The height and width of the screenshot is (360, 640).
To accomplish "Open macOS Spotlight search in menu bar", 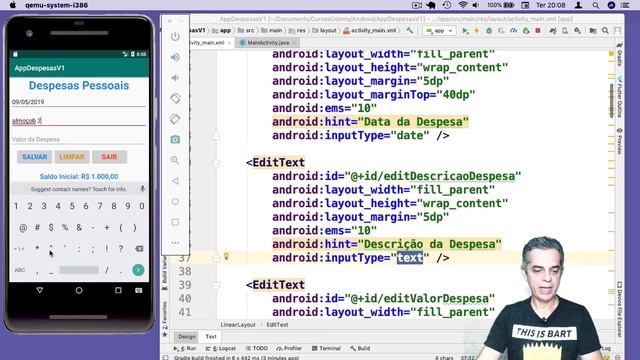I will click(596, 5).
